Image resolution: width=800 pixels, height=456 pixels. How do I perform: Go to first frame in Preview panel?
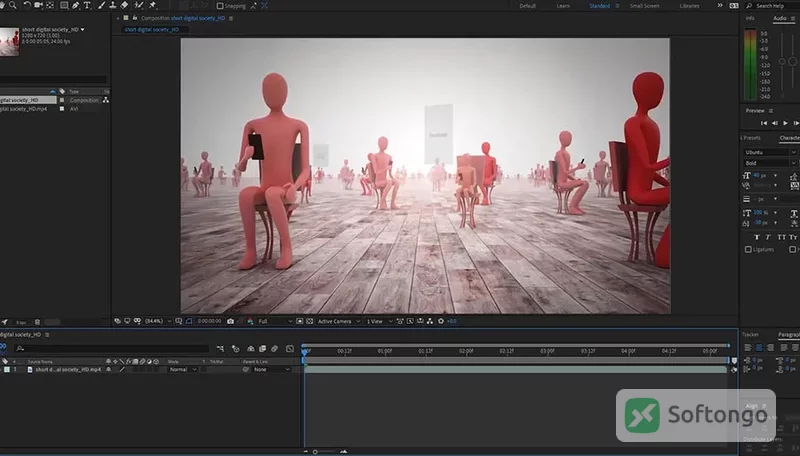764,123
